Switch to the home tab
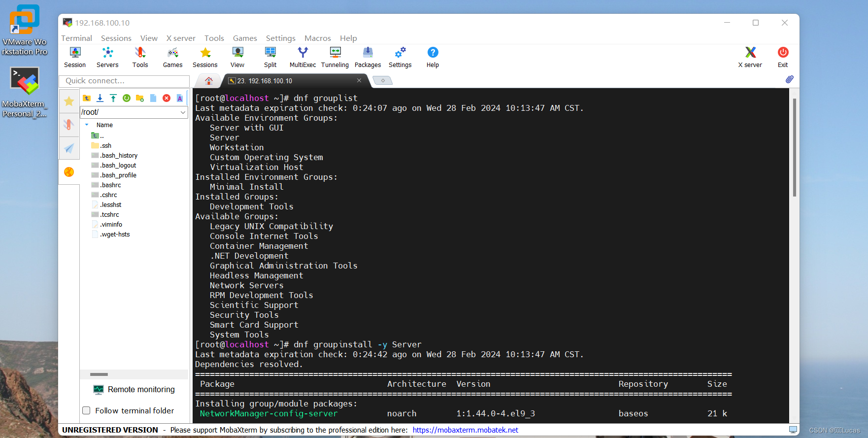This screenshot has width=868, height=438. click(209, 81)
